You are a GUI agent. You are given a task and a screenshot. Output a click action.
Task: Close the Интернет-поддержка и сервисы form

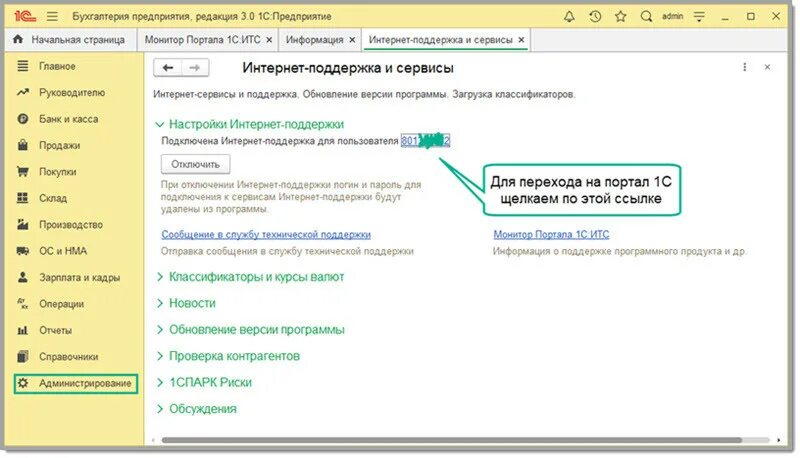point(767,67)
